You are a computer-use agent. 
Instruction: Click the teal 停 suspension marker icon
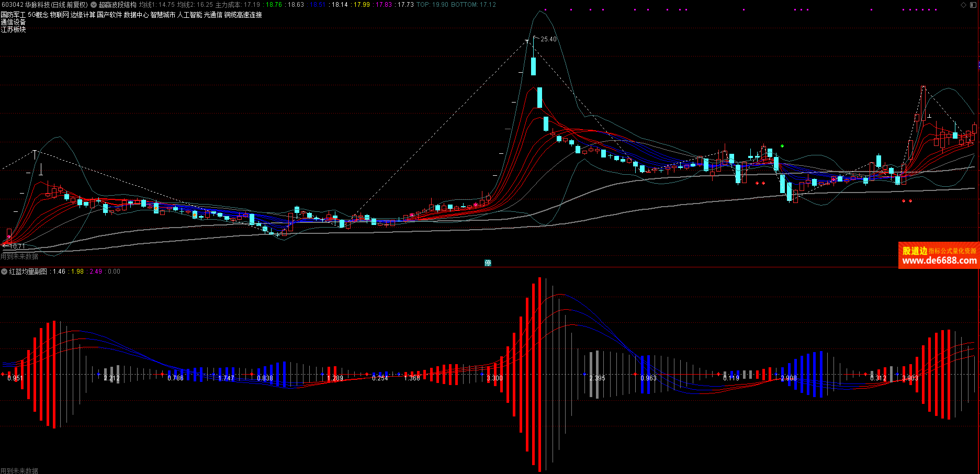click(488, 263)
